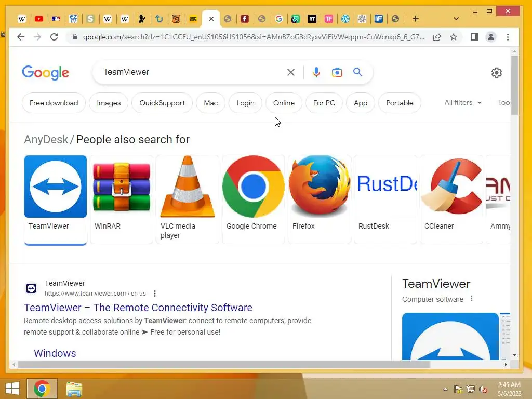The image size is (532, 399).
Task: Bookmark this page with the star
Action: (454, 37)
